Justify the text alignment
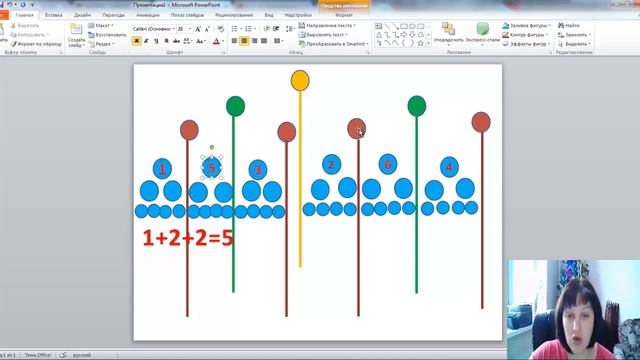 tap(264, 41)
